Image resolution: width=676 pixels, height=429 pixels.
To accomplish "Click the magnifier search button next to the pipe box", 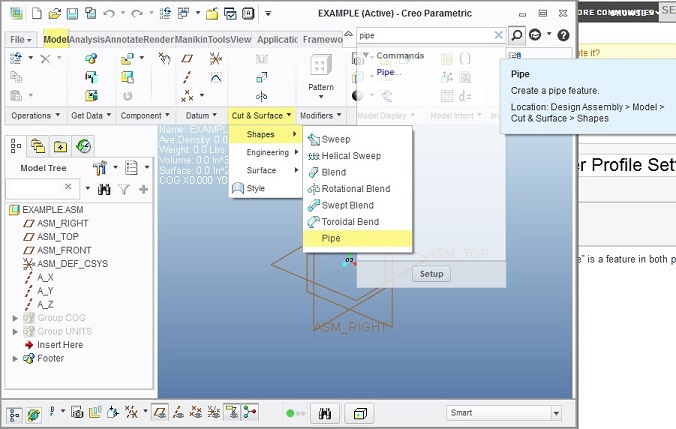I will click(x=516, y=35).
